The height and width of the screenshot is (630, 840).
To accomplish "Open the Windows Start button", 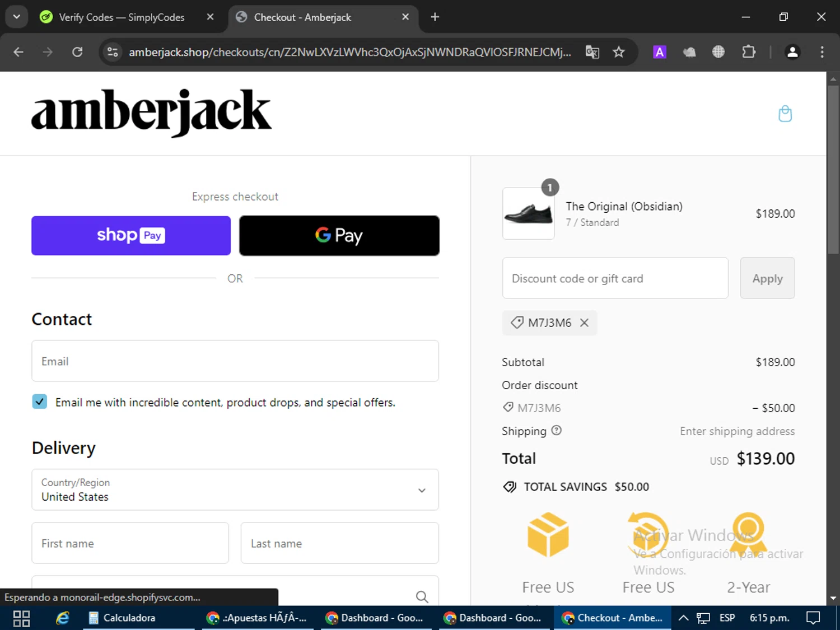I will (21, 618).
